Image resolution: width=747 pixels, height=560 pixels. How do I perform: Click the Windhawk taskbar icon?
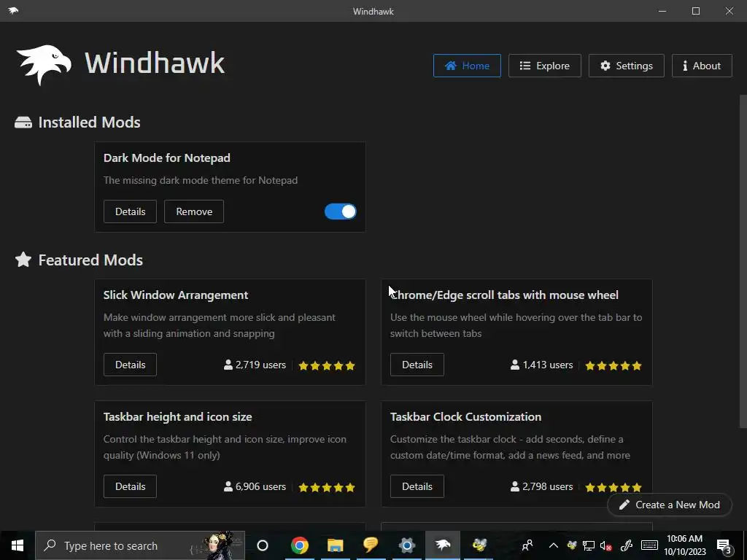click(443, 544)
